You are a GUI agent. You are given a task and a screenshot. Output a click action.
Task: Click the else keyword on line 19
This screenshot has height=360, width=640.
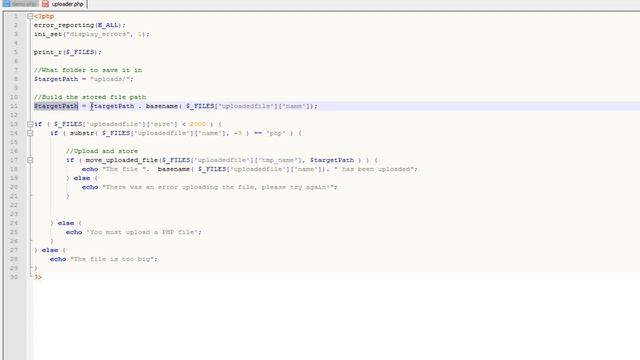click(x=82, y=178)
